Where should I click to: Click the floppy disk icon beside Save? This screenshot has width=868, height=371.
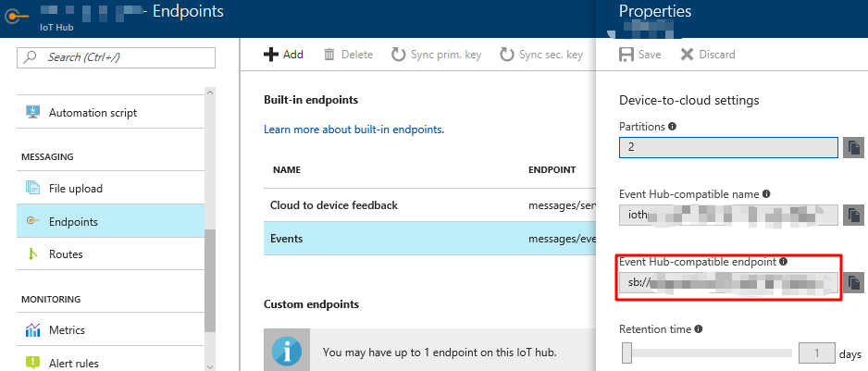point(626,55)
